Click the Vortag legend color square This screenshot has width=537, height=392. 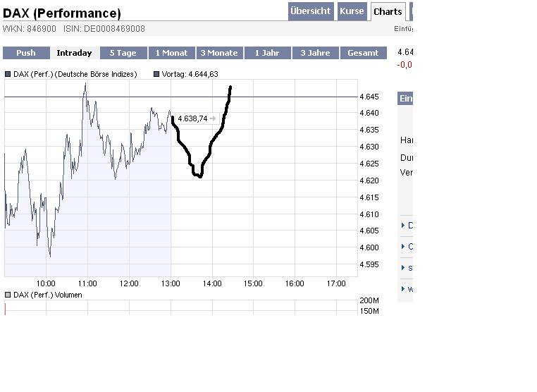pos(156,74)
